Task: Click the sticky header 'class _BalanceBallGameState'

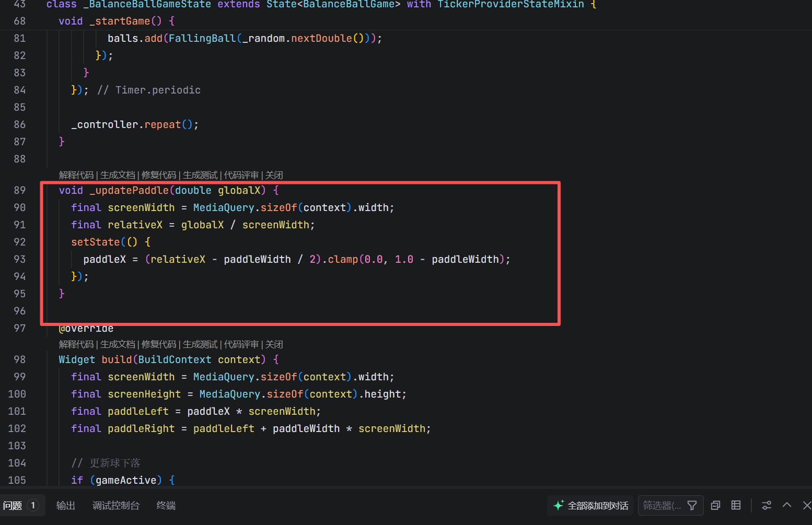Action: [x=129, y=4]
